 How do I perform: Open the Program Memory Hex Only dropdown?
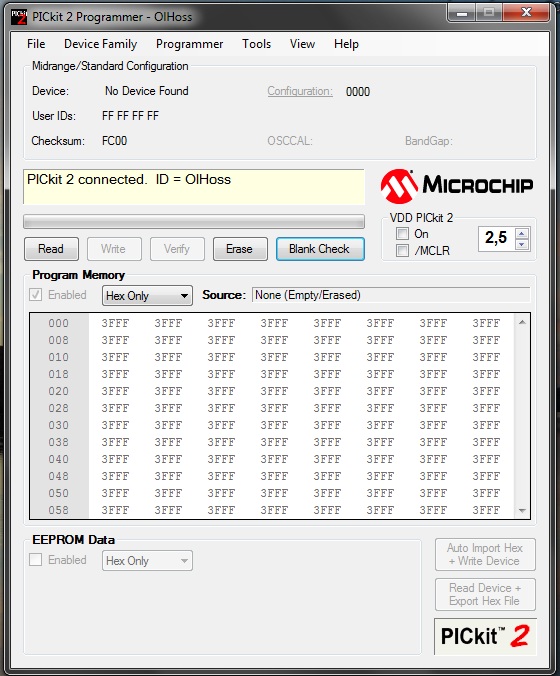coord(147,296)
